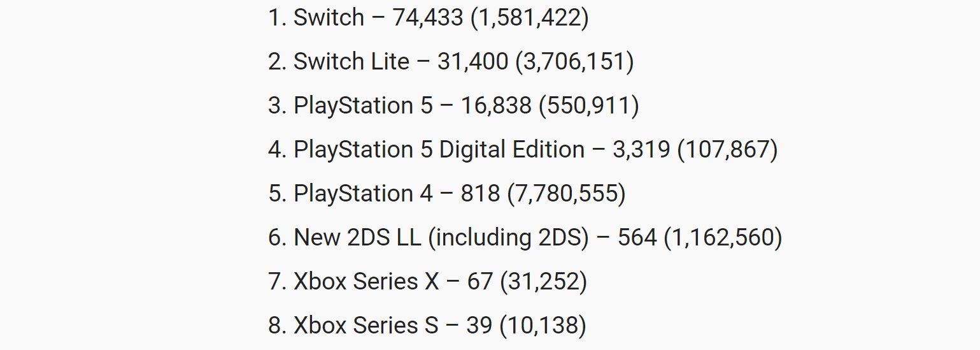This screenshot has width=980, height=350.
Task: Select the 74,433 weekly Switch sales figure
Action: pos(428,18)
